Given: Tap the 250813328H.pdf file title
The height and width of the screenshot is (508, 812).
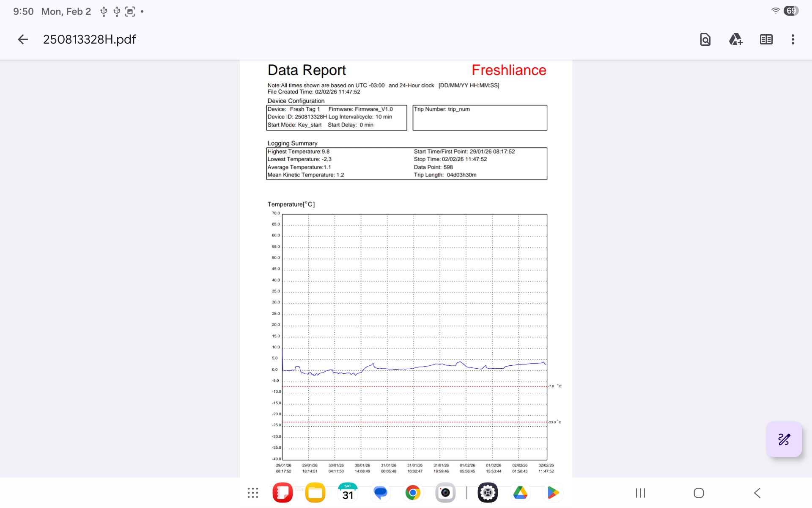Looking at the screenshot, I should tap(89, 39).
